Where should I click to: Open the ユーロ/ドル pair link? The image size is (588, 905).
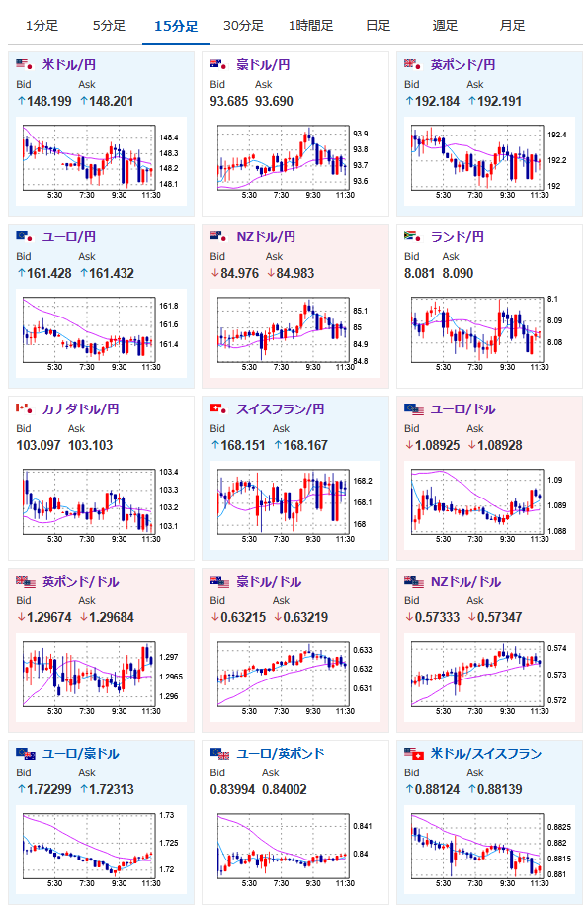coord(462,409)
